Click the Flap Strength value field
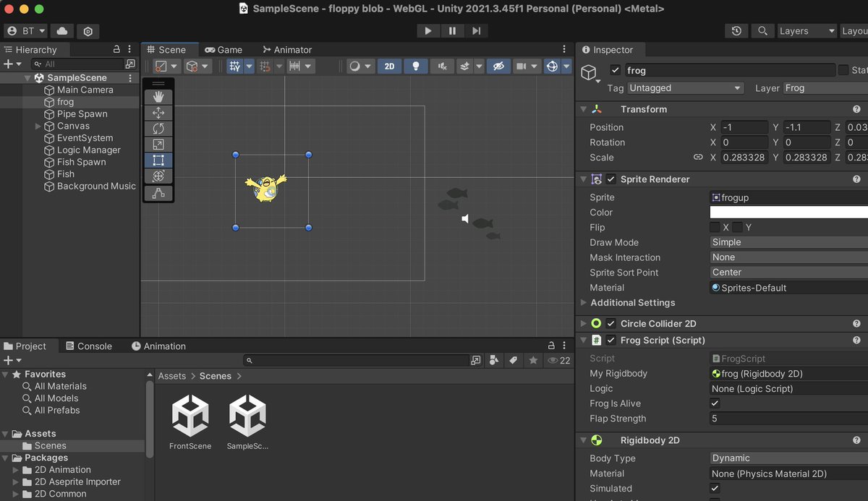The image size is (868, 501). (789, 419)
